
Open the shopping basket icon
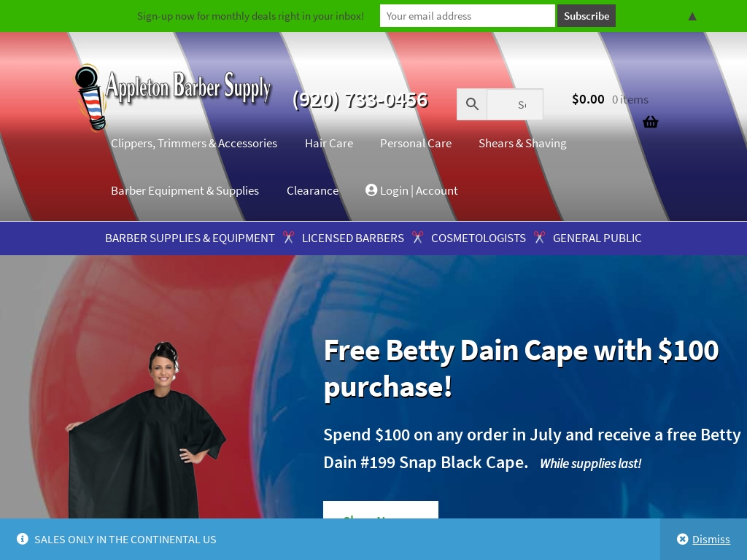(650, 122)
